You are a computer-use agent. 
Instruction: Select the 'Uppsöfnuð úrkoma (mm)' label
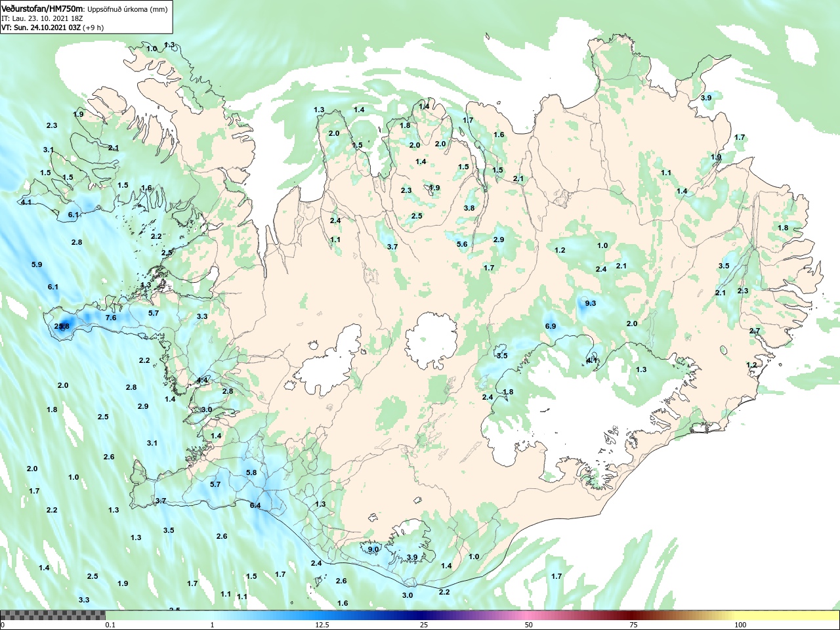point(127,10)
